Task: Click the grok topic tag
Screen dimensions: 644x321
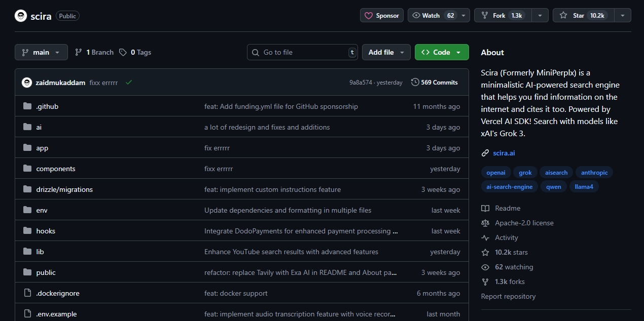Action: 525,173
